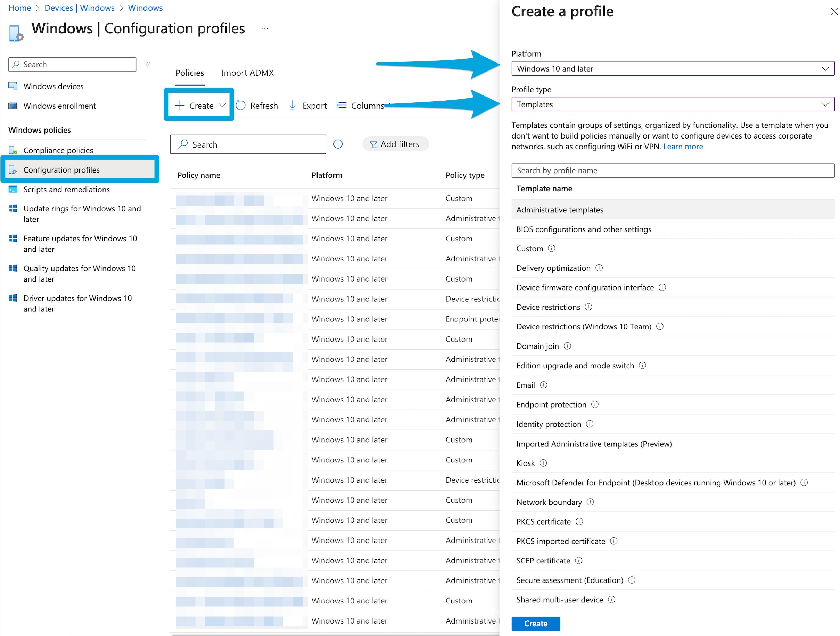Click the Columns list icon
The width and height of the screenshot is (840, 636).
[341, 105]
